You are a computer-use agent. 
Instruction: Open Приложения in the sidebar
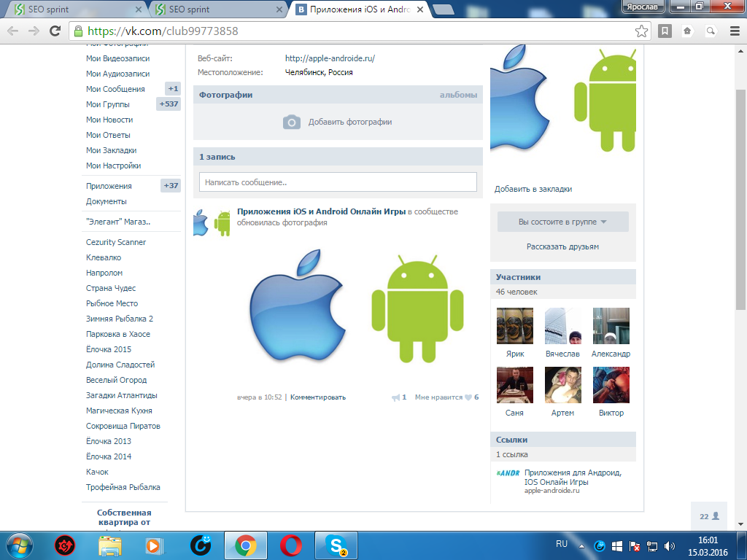coord(109,186)
